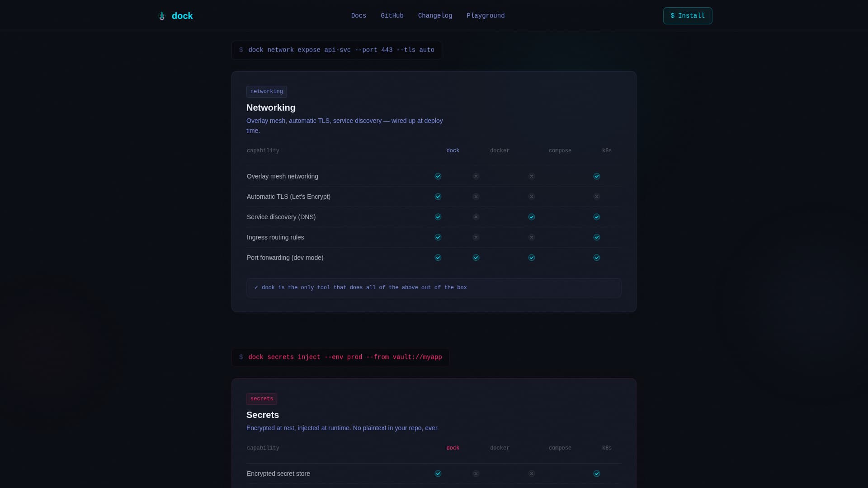Click compose checkmark for Service discovery row

pos(532,217)
